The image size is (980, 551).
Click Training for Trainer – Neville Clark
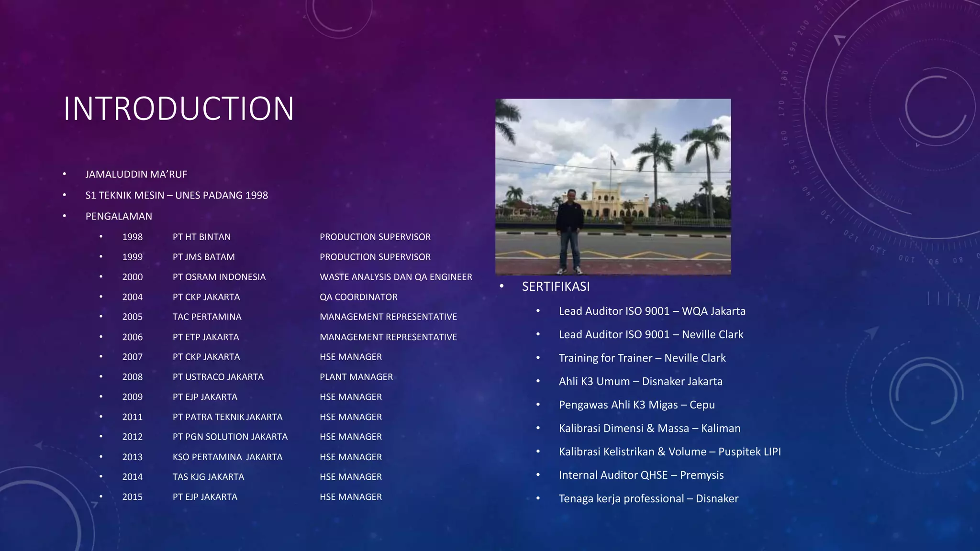[642, 358]
